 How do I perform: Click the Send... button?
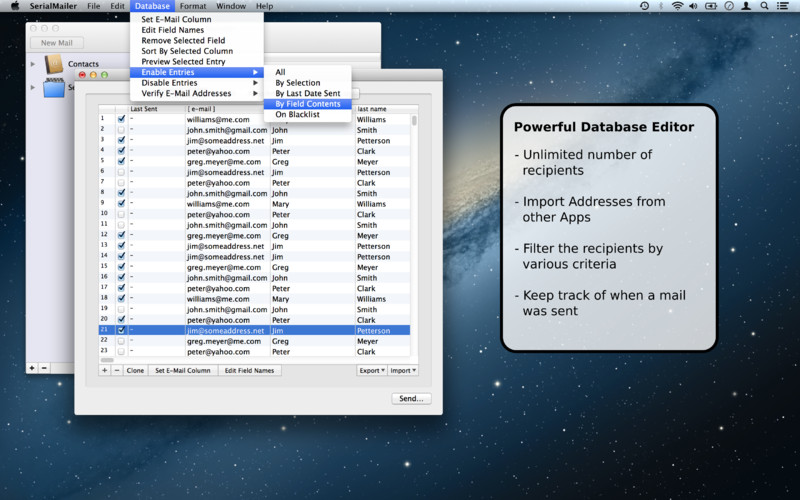click(x=411, y=398)
